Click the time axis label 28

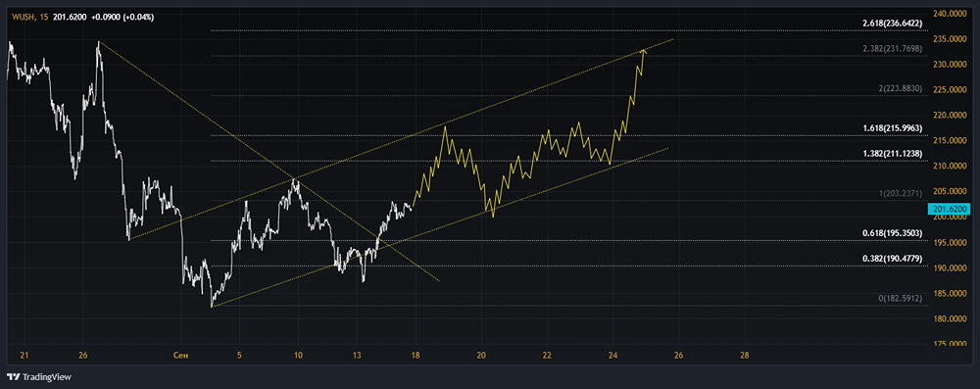click(x=744, y=356)
